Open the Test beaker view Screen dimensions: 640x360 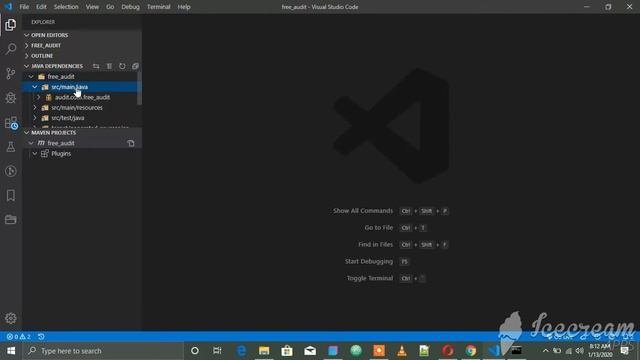click(x=11, y=147)
